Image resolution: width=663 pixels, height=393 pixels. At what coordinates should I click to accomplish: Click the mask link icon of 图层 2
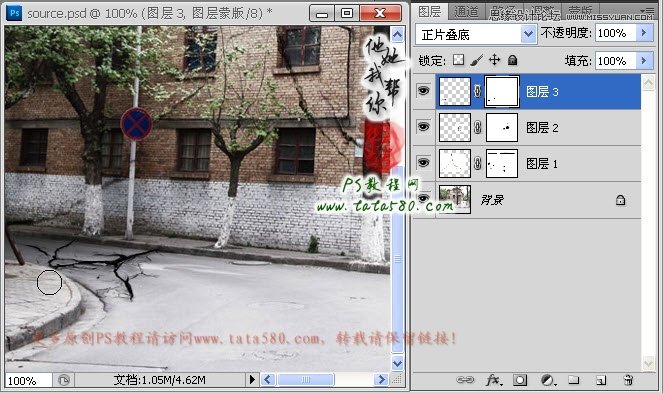point(477,127)
